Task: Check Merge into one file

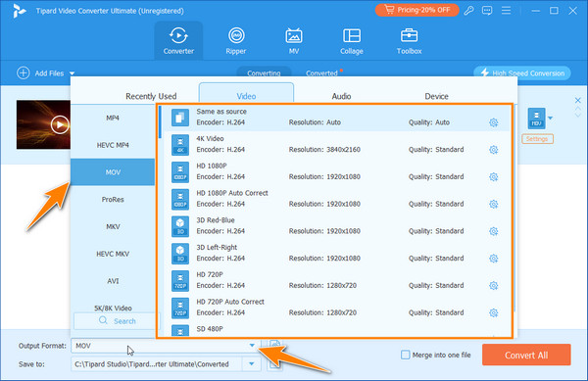Action: (x=406, y=355)
